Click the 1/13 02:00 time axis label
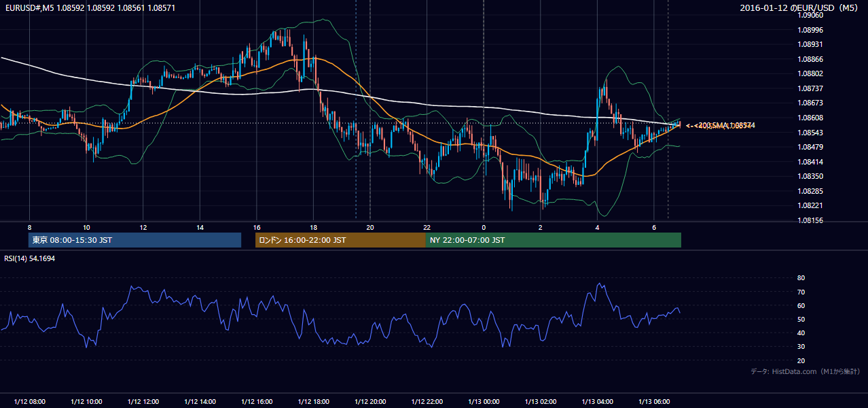Image resolution: width=868 pixels, height=408 pixels. (541, 402)
